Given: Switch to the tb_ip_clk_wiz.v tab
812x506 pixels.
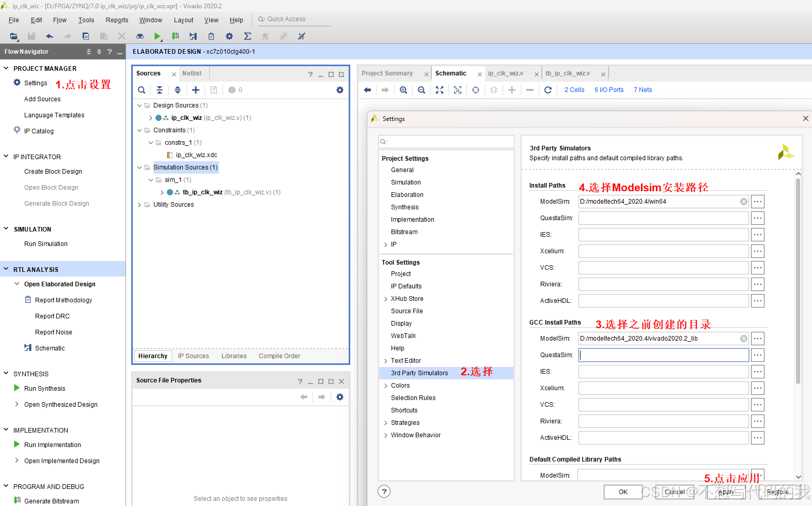Looking at the screenshot, I should click(x=567, y=73).
